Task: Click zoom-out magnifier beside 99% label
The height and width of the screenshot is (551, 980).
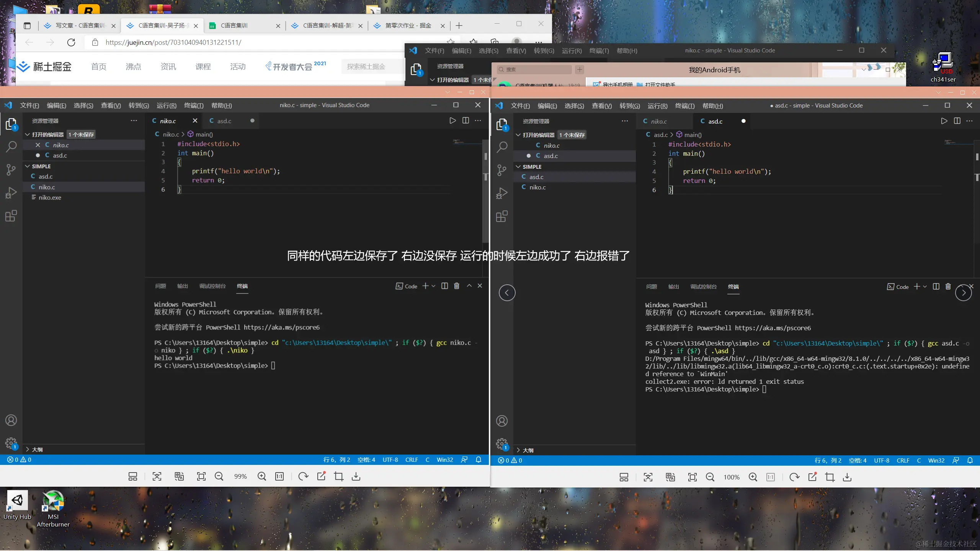Action: point(219,476)
